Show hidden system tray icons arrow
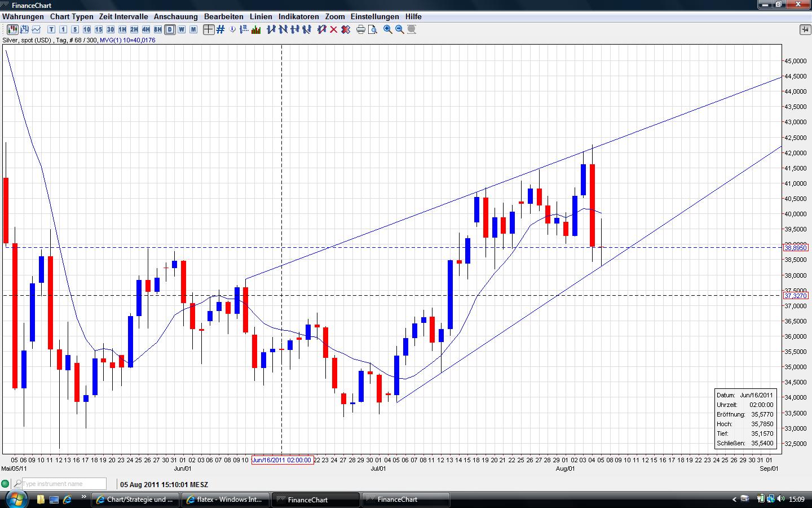Screen dimensions: 812x508 coord(734,500)
